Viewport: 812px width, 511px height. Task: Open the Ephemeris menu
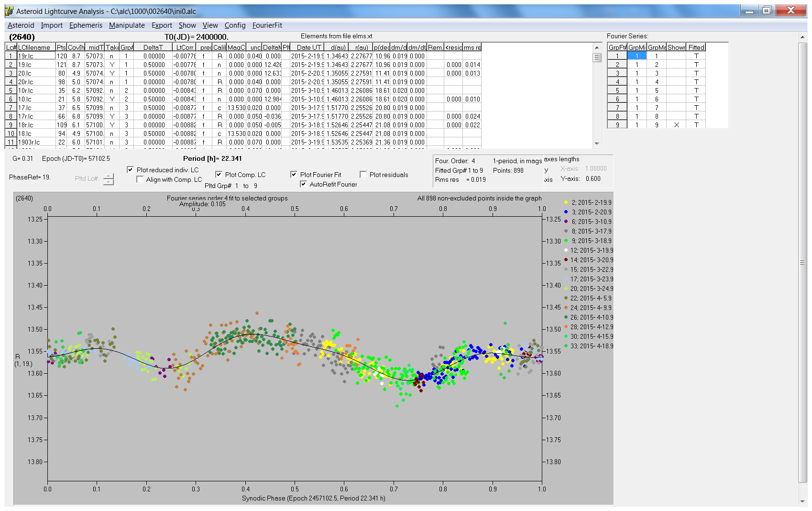pos(86,25)
